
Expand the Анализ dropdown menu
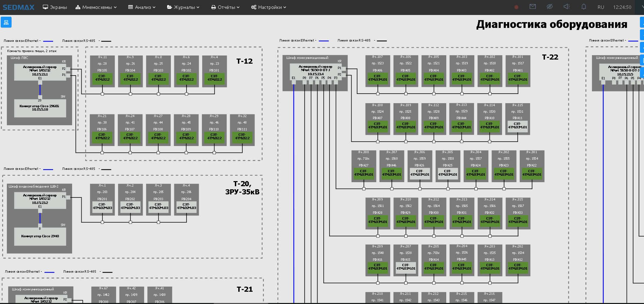click(x=142, y=7)
